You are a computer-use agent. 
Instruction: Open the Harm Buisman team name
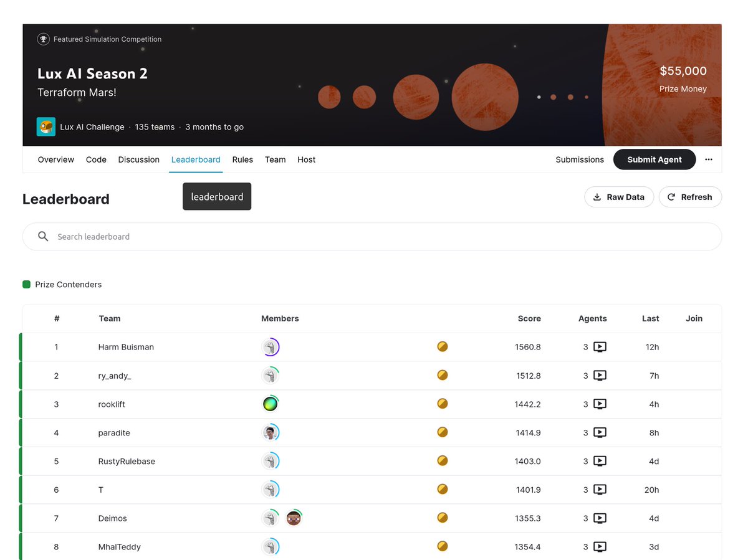click(126, 347)
